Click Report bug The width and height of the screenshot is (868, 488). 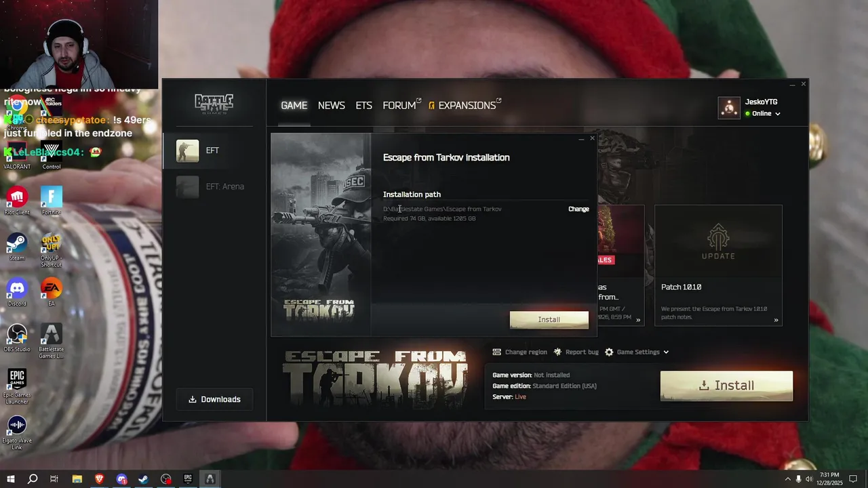click(x=576, y=352)
